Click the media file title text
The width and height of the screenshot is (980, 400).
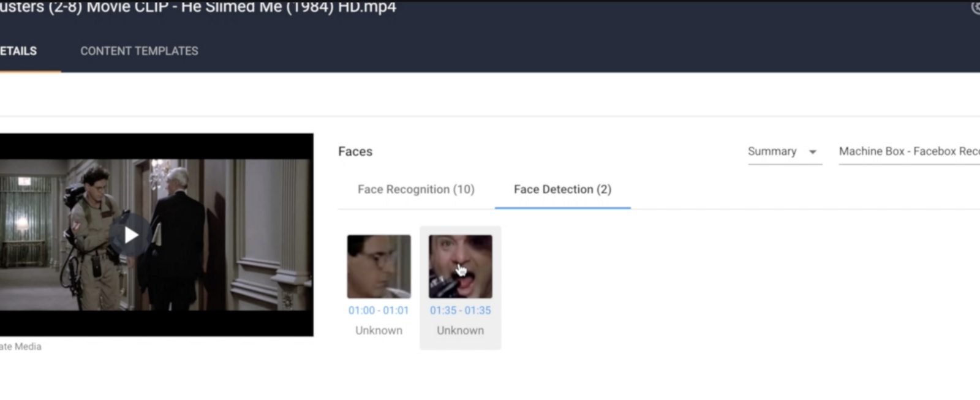point(198,7)
